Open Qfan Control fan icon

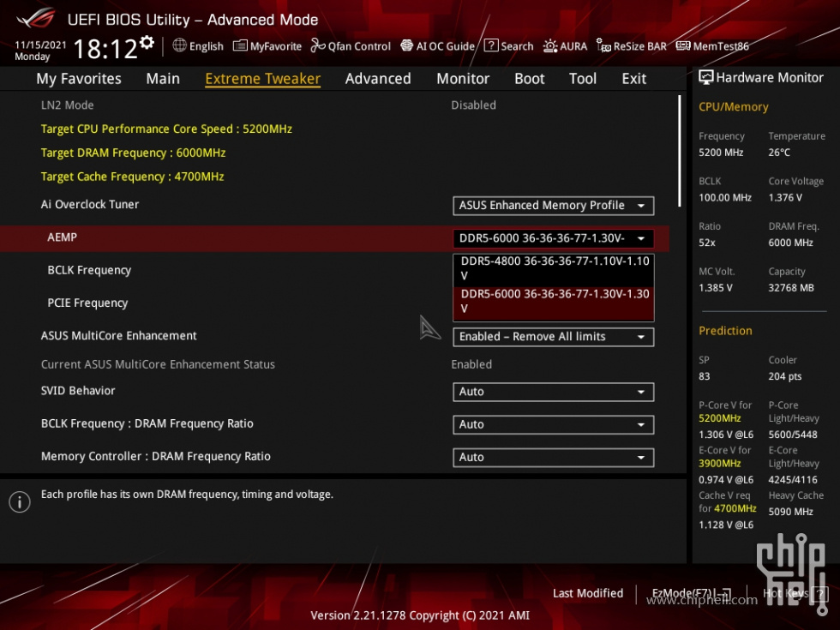click(x=318, y=46)
